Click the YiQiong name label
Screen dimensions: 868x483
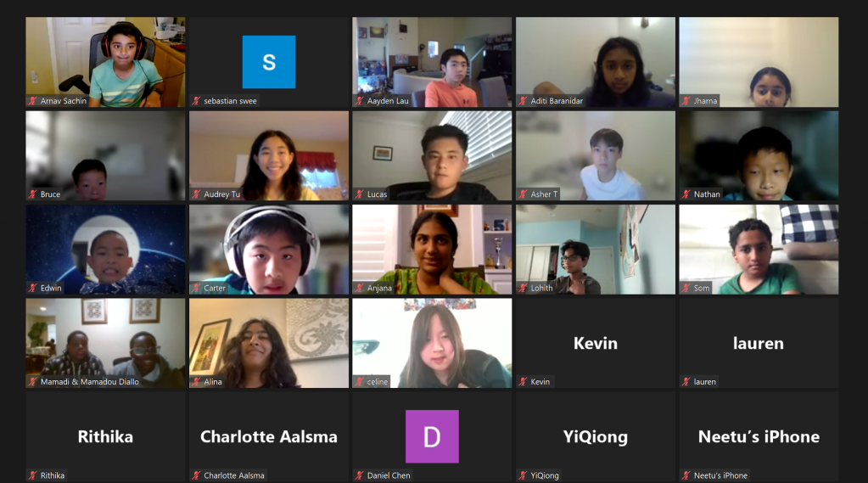click(x=545, y=475)
